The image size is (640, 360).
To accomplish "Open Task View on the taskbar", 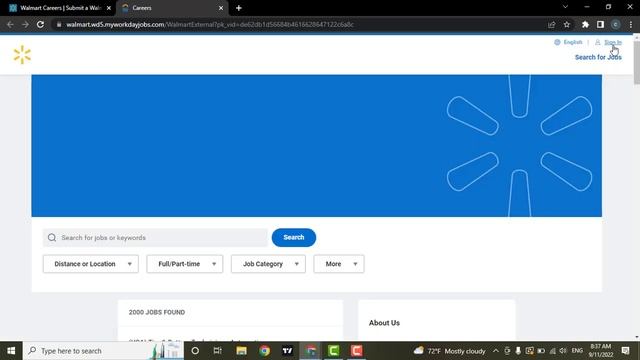I will point(218,351).
